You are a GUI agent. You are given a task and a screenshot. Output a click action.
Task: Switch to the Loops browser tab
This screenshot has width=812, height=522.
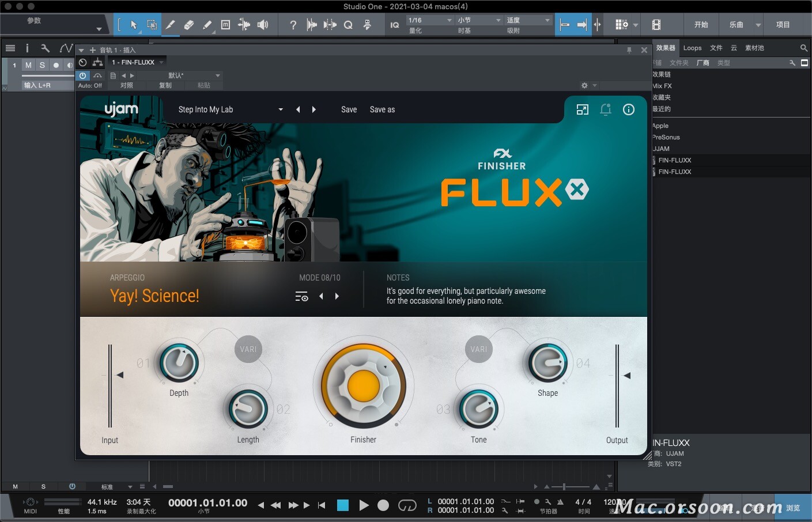[x=692, y=48]
